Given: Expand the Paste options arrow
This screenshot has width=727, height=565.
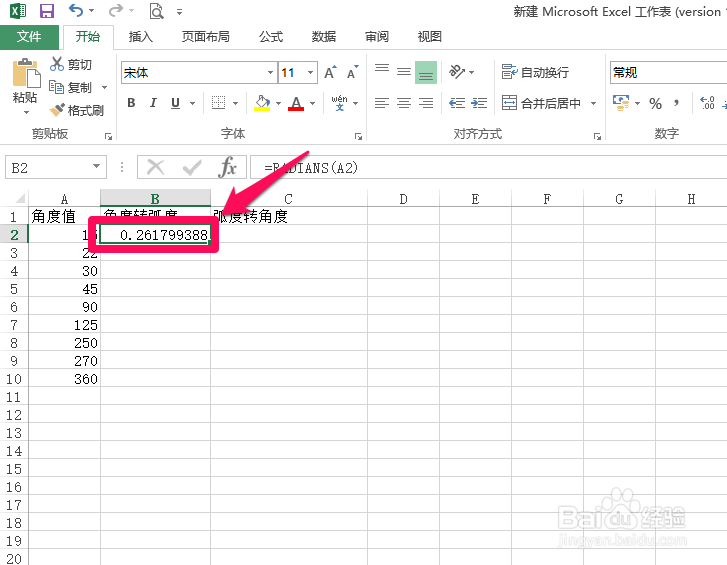Looking at the screenshot, I should coord(26,112).
